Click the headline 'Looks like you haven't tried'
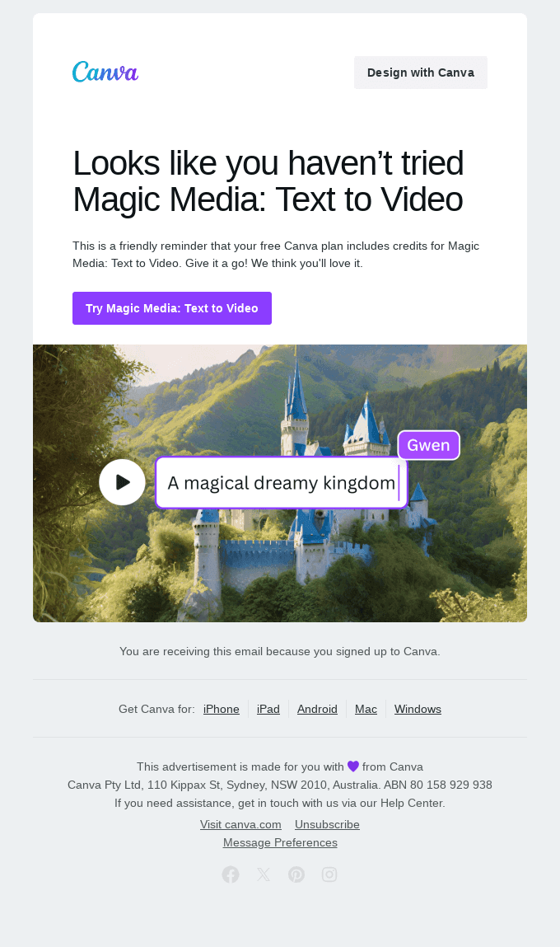This screenshot has height=947, width=560. point(268,163)
